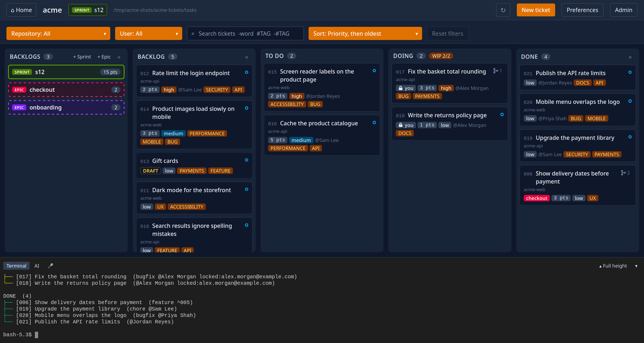This screenshot has width=644, height=343.
Task: Open terminal height dropdown arrow
Action: point(636,266)
